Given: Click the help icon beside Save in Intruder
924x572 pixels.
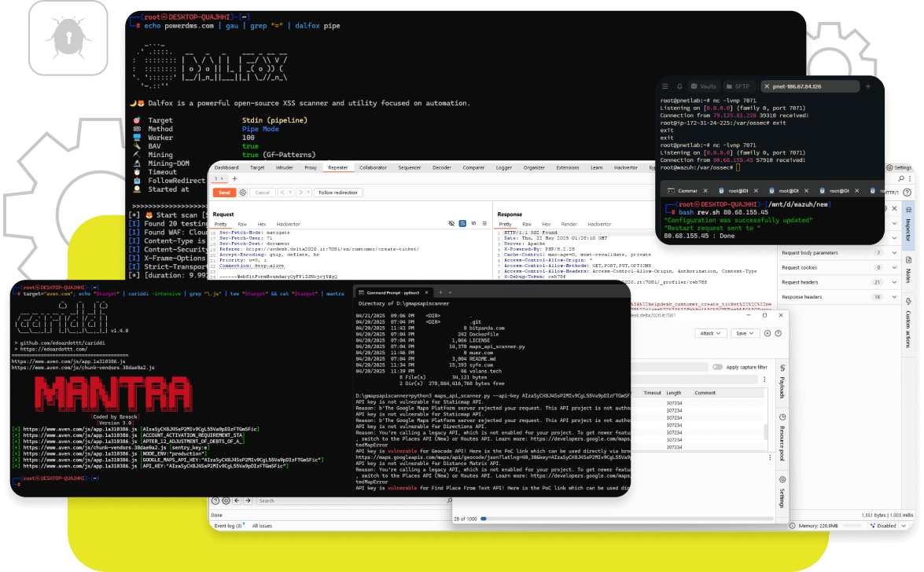Looking at the screenshot, I should [778, 333].
